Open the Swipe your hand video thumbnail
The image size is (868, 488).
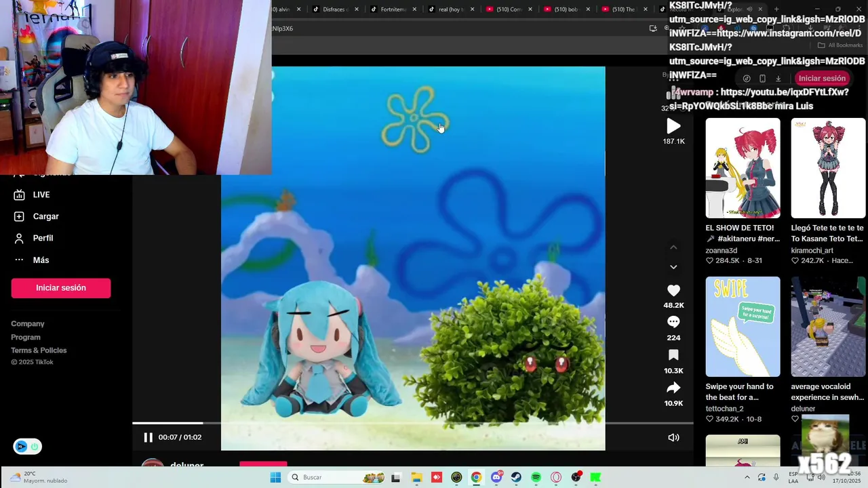click(x=743, y=327)
